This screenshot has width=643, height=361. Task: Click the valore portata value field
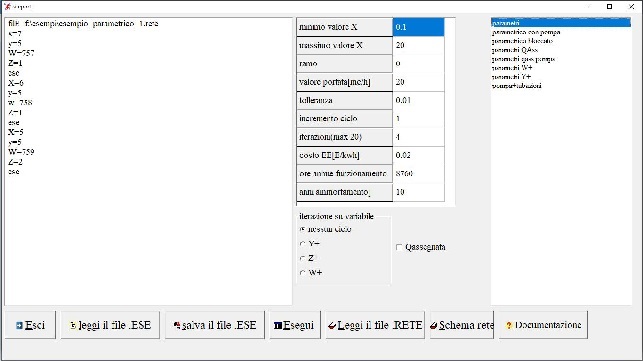pyautogui.click(x=418, y=82)
